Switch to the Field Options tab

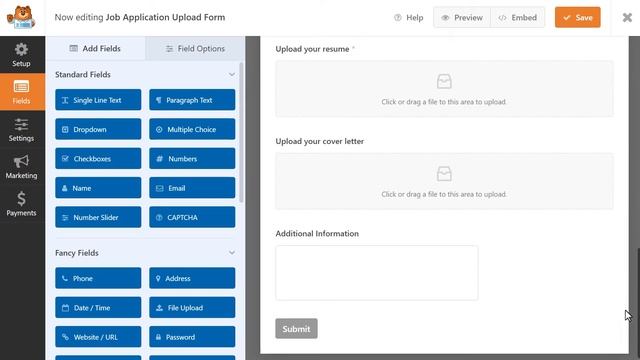click(195, 49)
